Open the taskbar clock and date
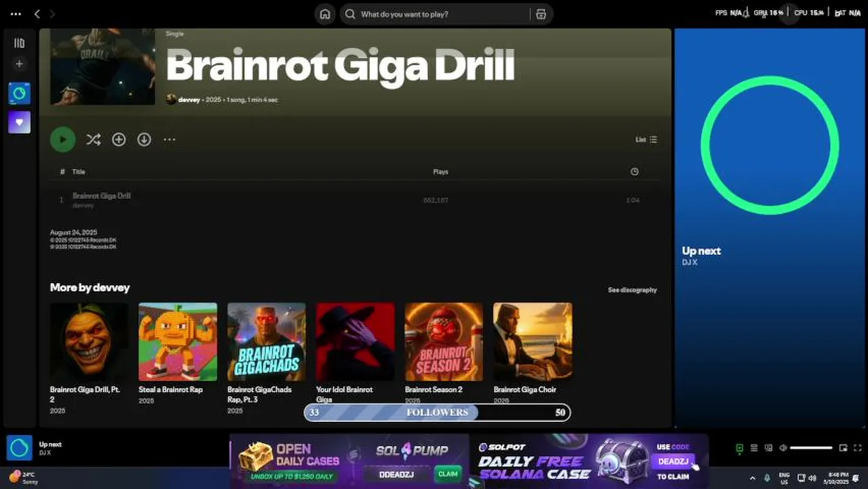Viewport: 868px width, 489px height. [837, 478]
